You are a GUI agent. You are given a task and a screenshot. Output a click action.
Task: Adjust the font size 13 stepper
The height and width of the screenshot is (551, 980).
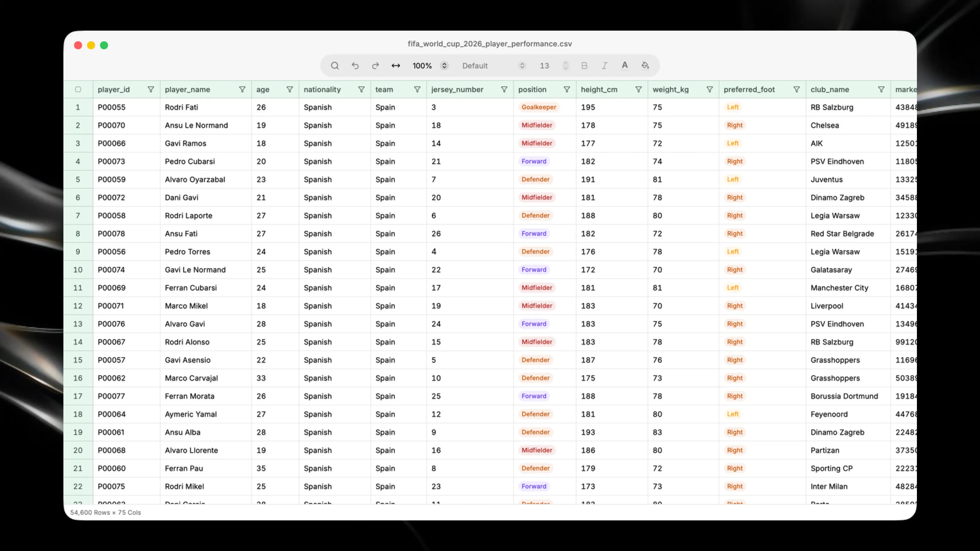566,66
